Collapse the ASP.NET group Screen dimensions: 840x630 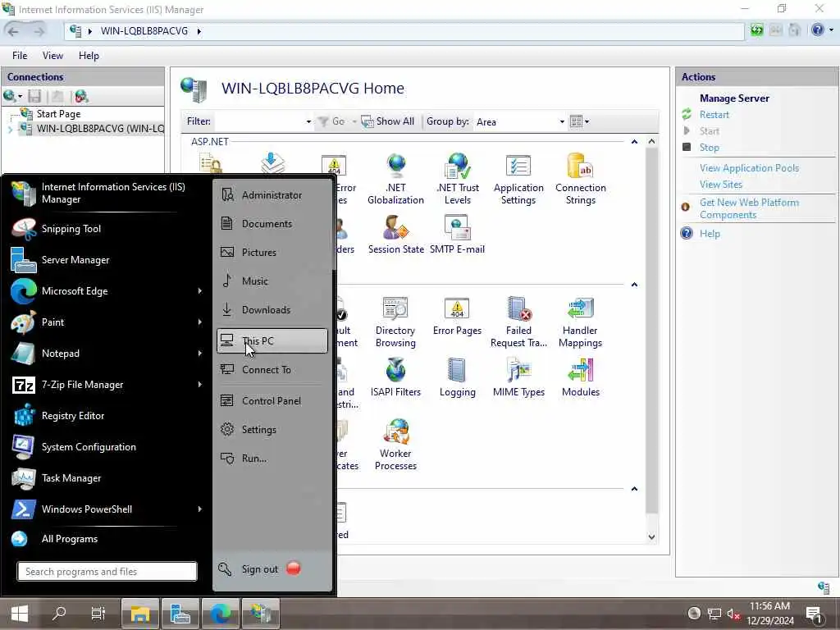[634, 142]
